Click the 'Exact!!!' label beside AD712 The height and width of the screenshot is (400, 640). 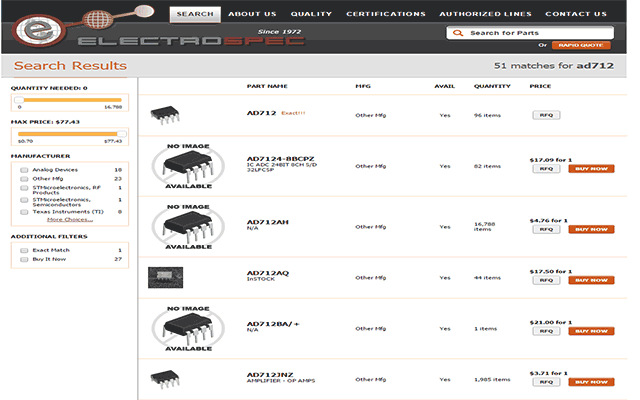point(293,113)
